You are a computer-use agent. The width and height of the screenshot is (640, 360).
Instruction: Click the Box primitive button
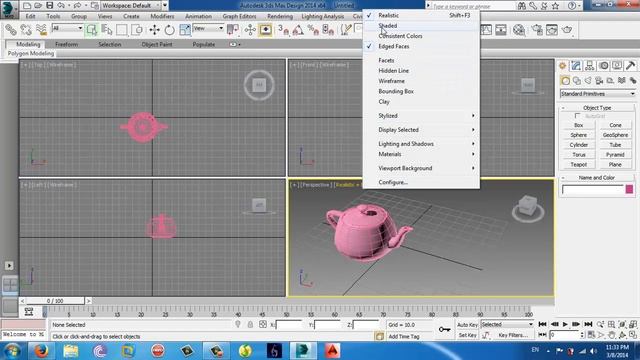coord(578,125)
